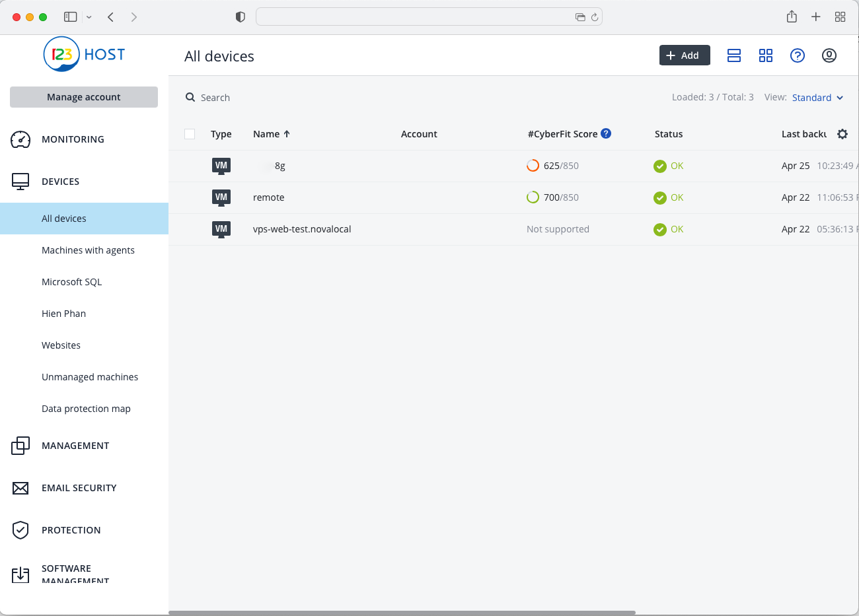Expand the Monitoring section
Viewport: 859px width, 616px height.
pyautogui.click(x=73, y=139)
